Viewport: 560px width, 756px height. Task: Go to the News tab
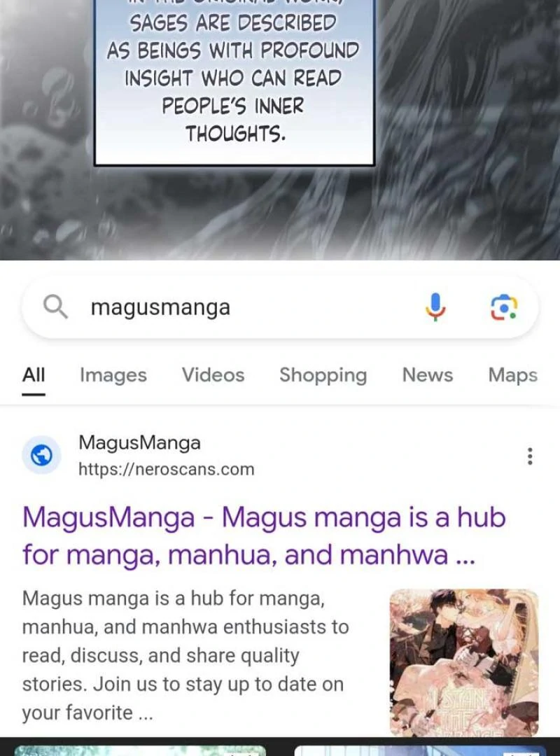click(428, 374)
